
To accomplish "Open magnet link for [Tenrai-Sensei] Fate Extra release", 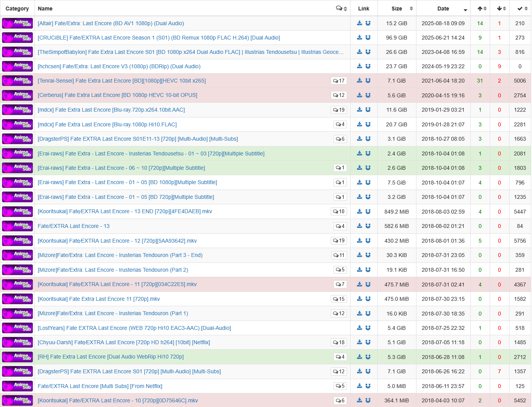I will [368, 81].
